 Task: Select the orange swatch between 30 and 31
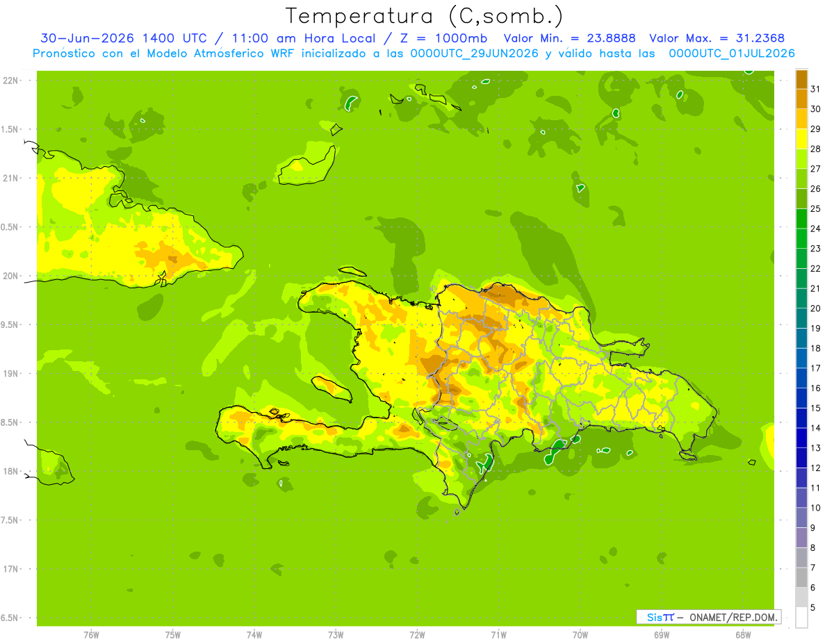pos(801,99)
